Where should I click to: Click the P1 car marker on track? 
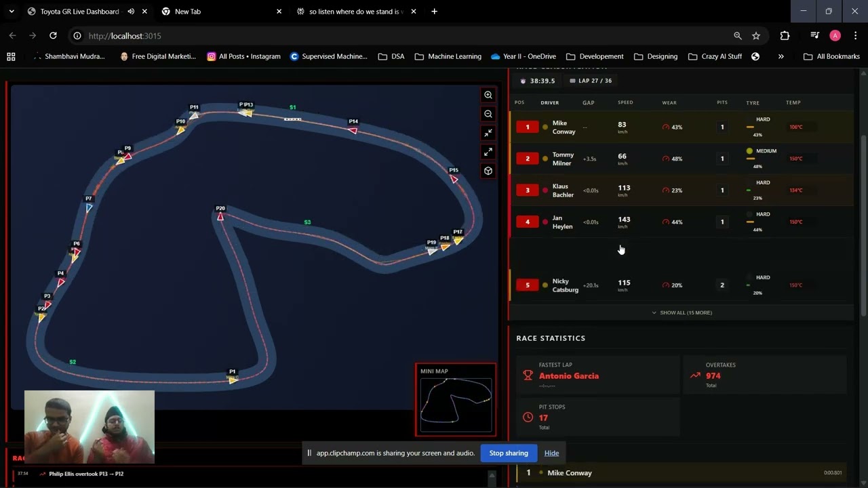pos(233,379)
